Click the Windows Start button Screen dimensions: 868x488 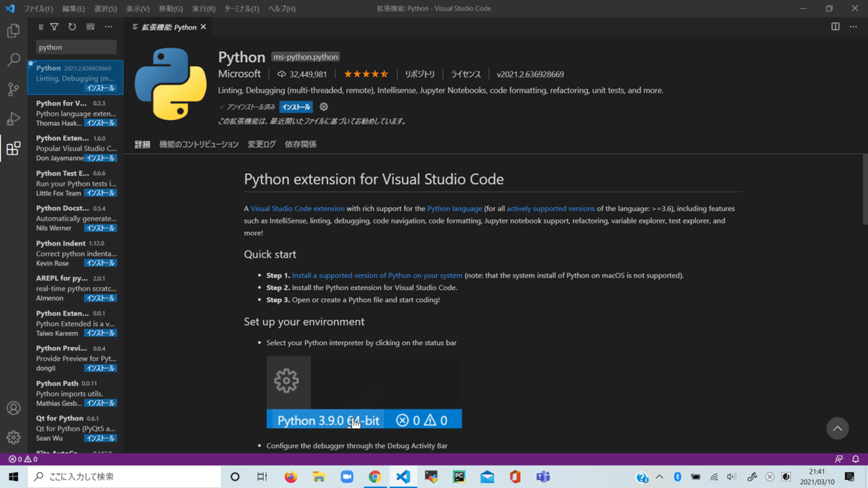(13, 476)
